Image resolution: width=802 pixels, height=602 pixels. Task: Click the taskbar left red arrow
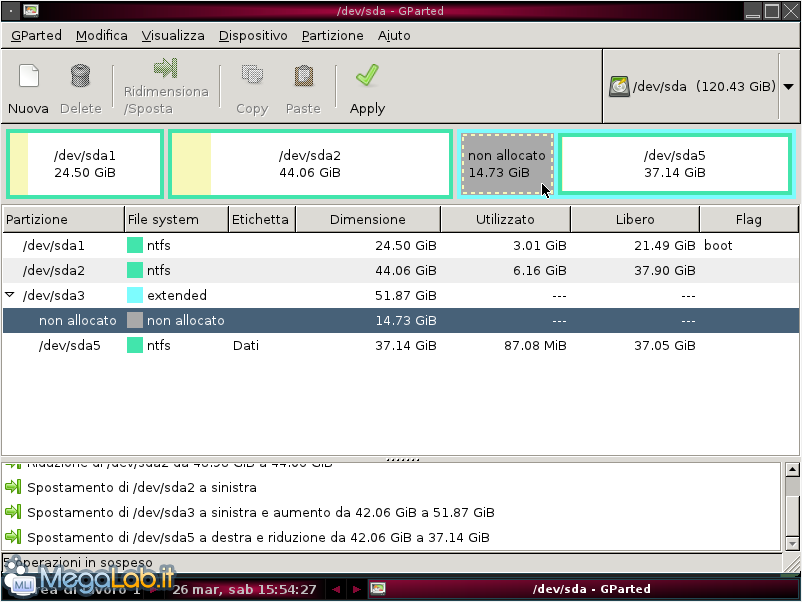pos(336,589)
